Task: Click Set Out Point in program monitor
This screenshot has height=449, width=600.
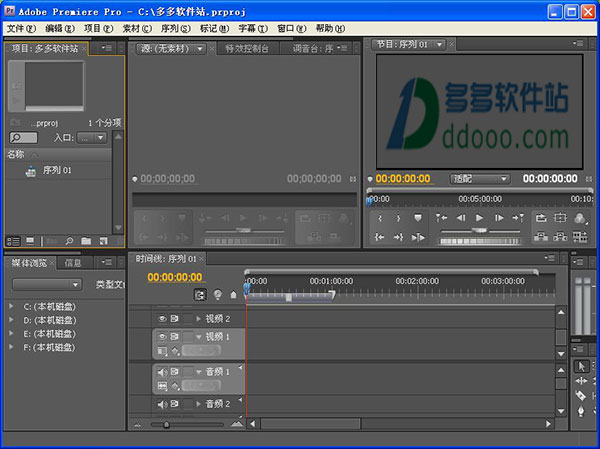Action: point(398,218)
